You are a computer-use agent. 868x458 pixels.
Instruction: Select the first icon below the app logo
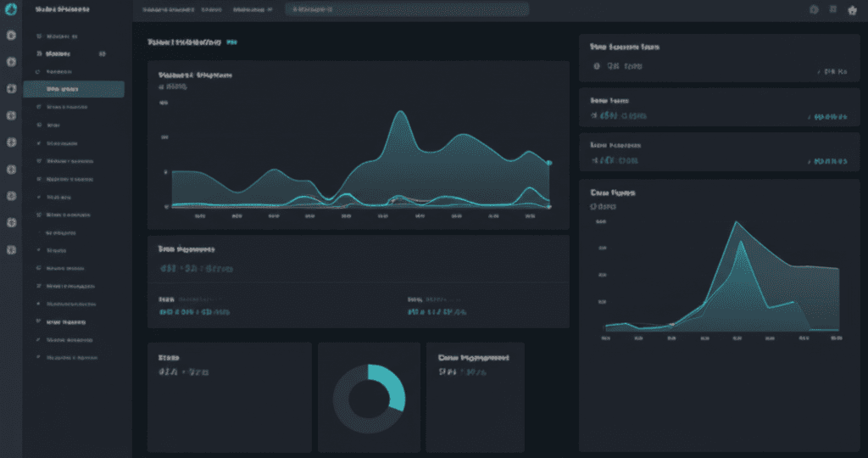pyautogui.click(x=11, y=36)
